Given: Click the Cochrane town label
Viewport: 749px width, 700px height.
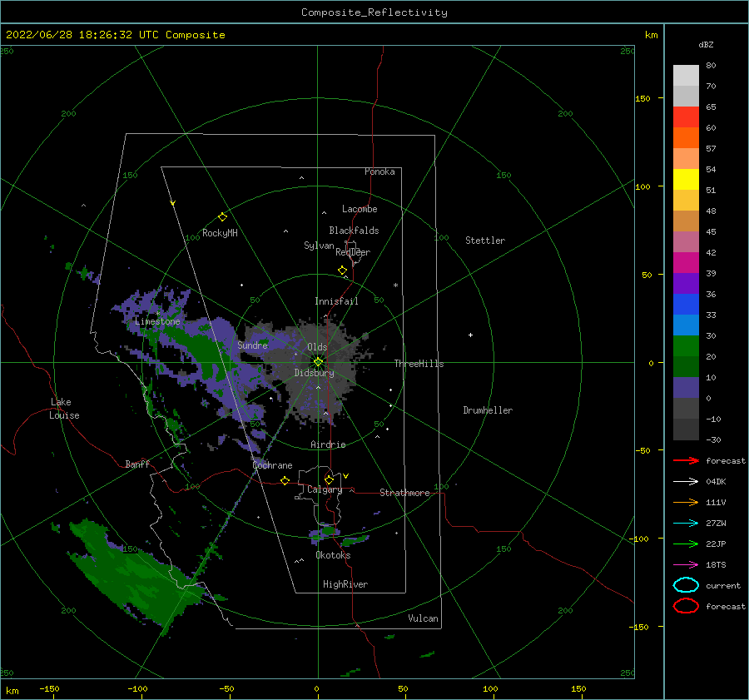Looking at the screenshot, I should point(272,465).
